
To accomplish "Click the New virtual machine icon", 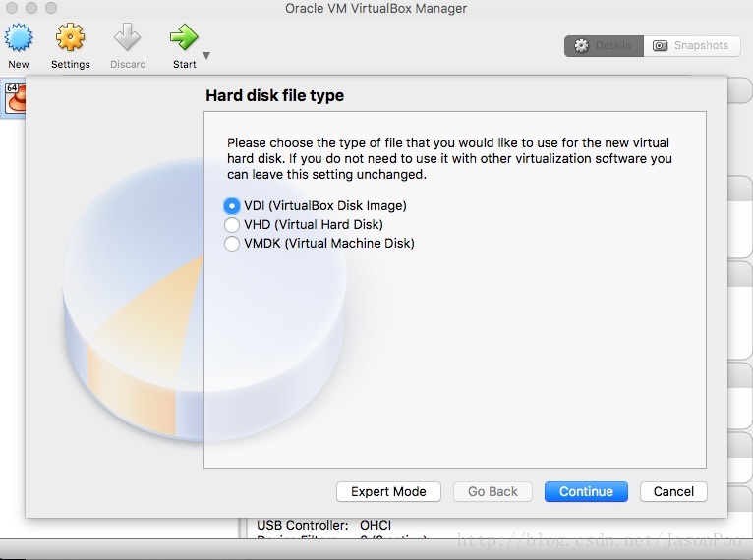I will (x=19, y=37).
